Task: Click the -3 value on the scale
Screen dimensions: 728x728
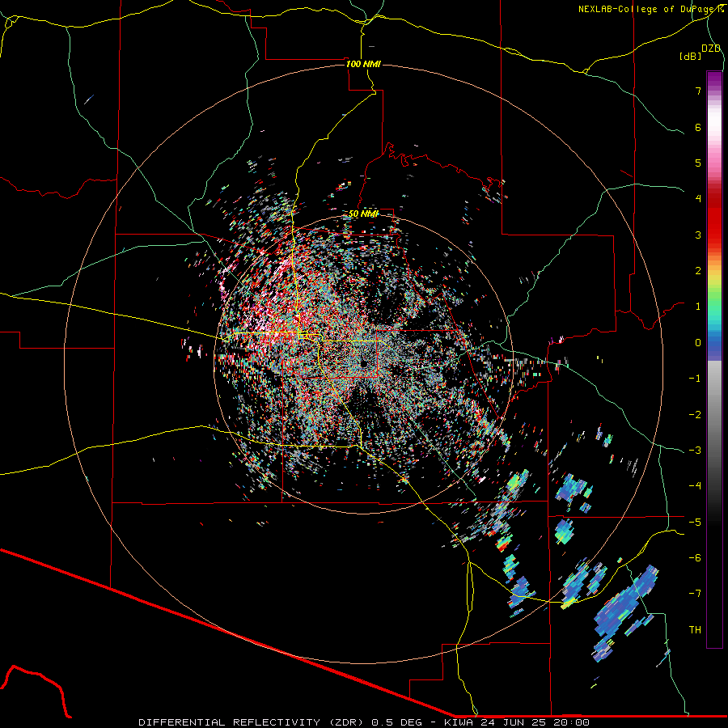Action: [x=695, y=451]
